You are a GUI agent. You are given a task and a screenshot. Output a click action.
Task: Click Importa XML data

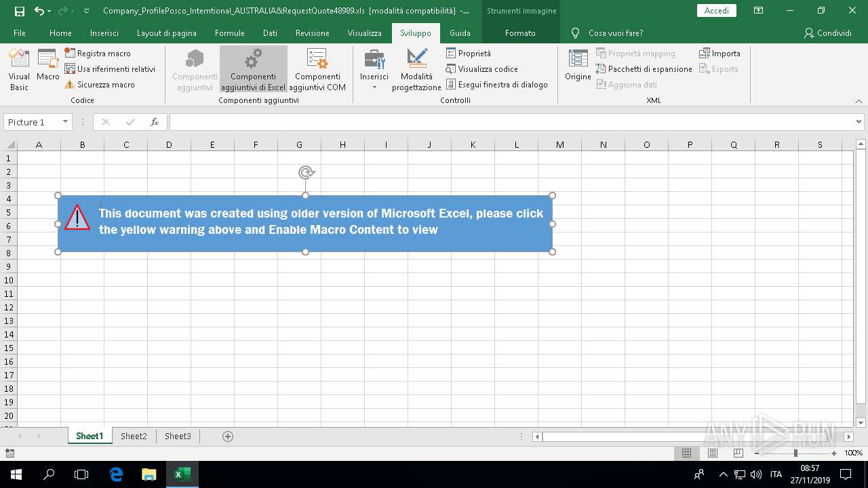[719, 53]
